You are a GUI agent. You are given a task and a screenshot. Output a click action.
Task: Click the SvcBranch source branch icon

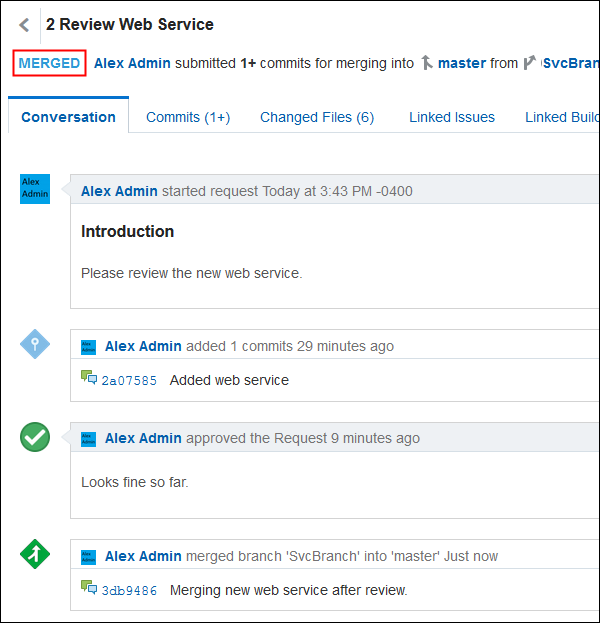tap(529, 63)
